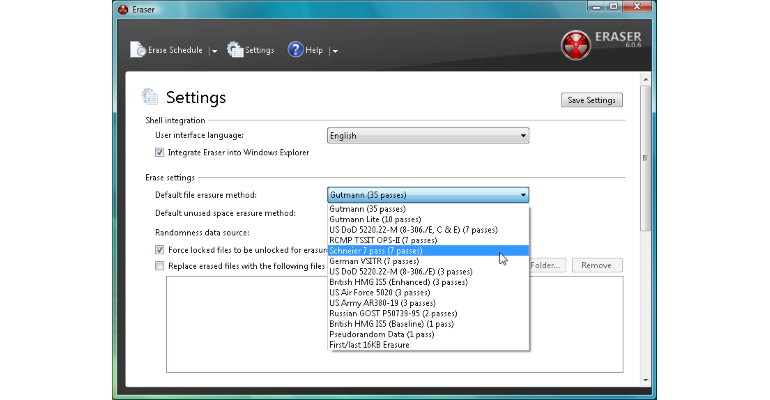Click the blue Help question mark icon
The width and height of the screenshot is (770, 400).
[x=295, y=50]
